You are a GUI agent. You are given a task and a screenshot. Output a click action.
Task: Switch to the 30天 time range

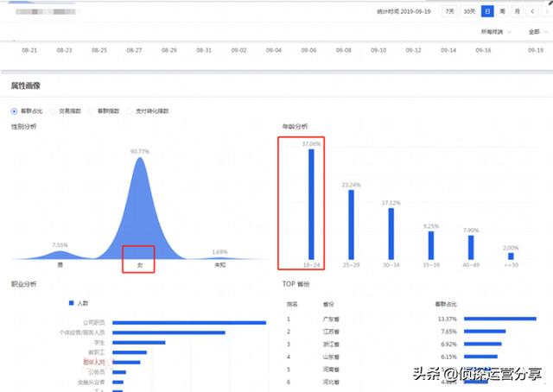[469, 11]
